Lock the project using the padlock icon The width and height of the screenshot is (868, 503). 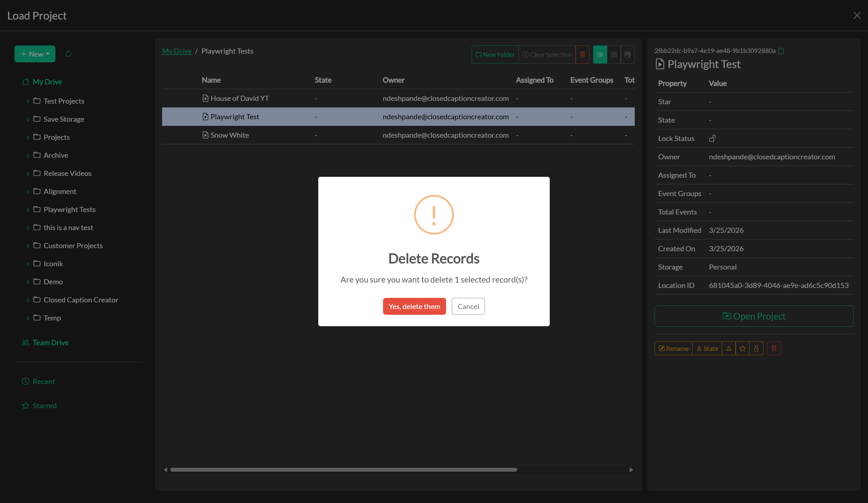(756, 348)
